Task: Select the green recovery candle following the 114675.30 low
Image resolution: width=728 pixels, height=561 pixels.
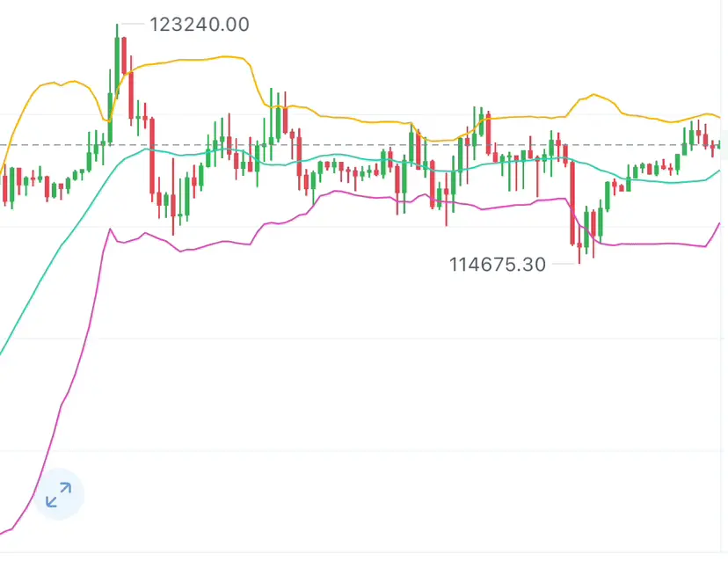Action: click(601, 222)
